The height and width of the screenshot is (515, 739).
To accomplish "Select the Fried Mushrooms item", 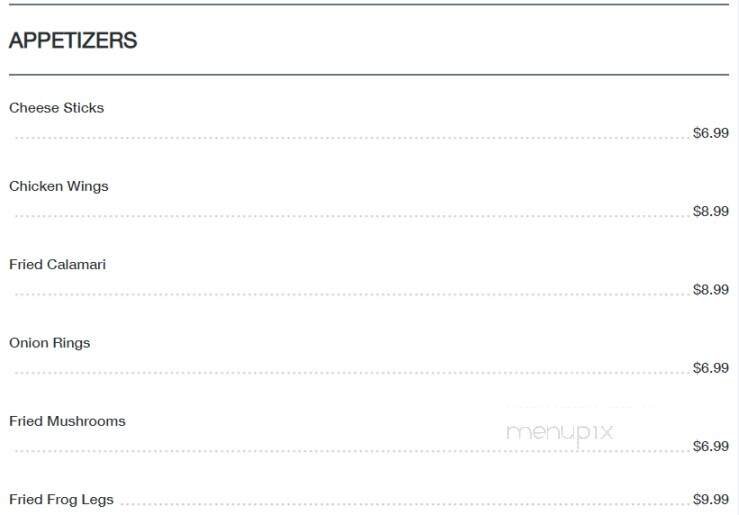I will (67, 421).
